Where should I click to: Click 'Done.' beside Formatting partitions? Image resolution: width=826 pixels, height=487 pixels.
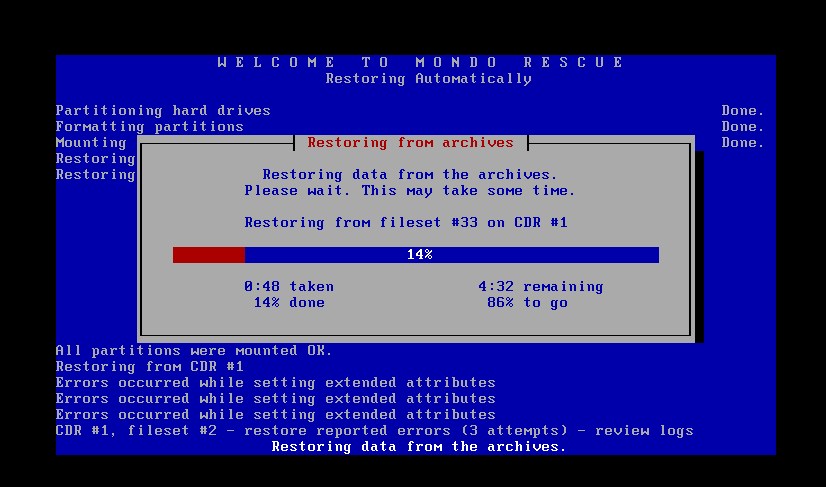click(x=743, y=126)
